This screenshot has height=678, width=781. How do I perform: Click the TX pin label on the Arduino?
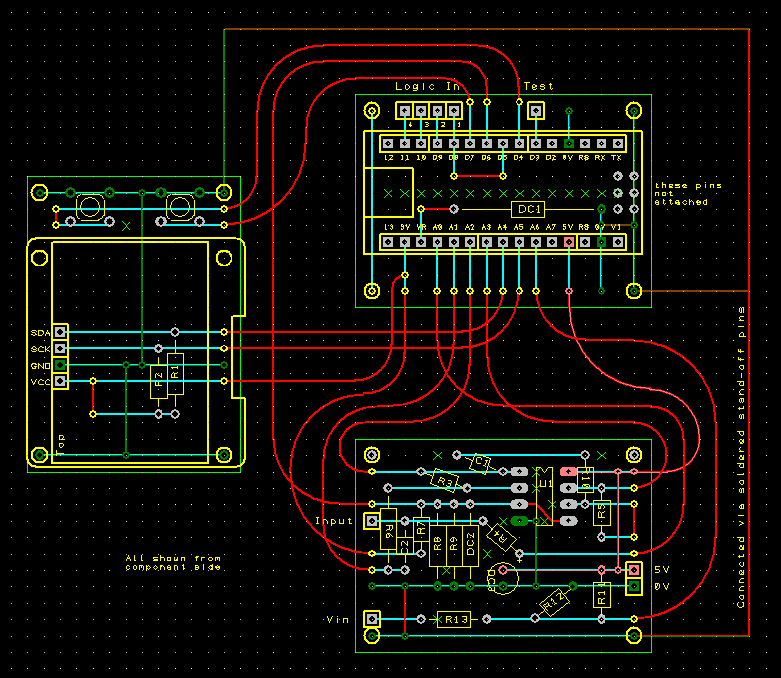616,157
